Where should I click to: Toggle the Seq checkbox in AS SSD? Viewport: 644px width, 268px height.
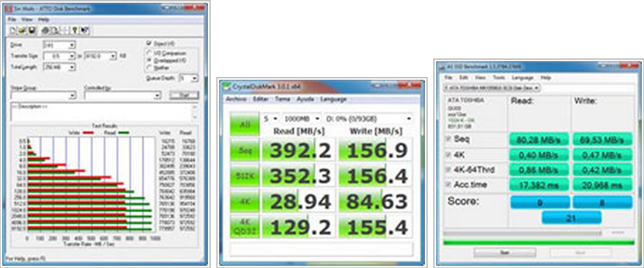tap(449, 139)
